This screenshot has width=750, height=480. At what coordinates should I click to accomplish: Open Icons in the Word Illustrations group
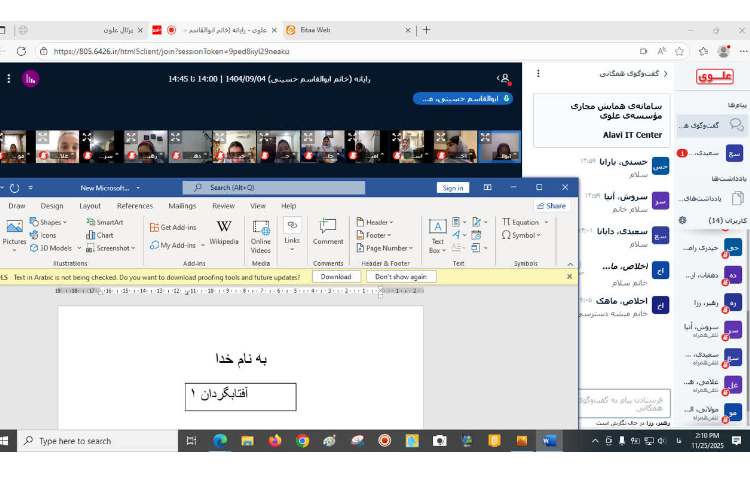[43, 235]
